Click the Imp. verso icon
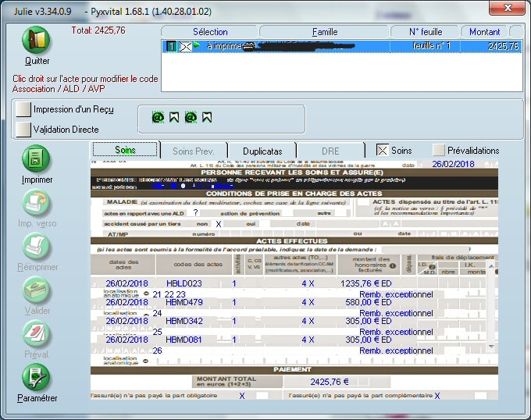Viewport: 531px width, 420px height. 37,205
